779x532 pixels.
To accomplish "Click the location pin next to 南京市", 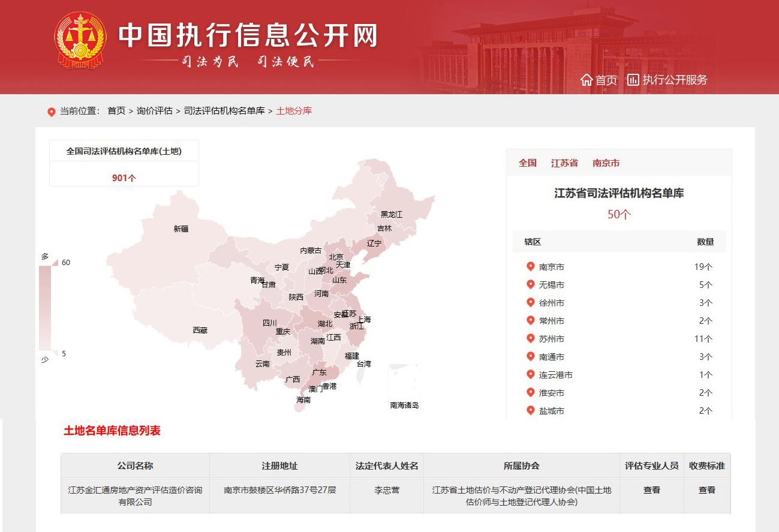I will pos(530,266).
